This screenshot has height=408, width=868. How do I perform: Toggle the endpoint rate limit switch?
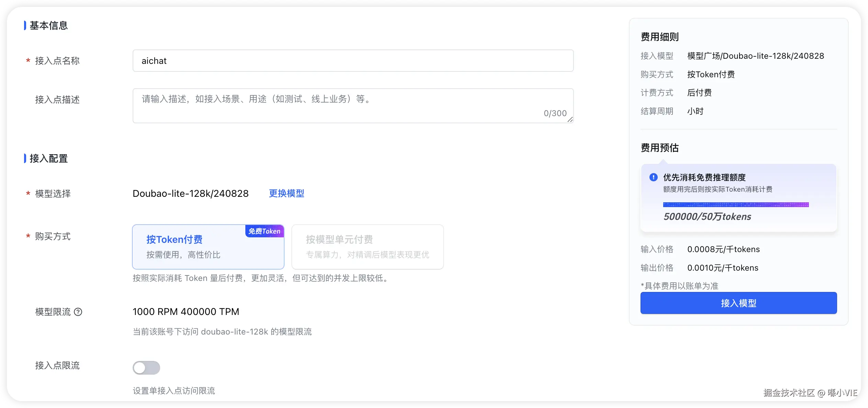tap(146, 368)
